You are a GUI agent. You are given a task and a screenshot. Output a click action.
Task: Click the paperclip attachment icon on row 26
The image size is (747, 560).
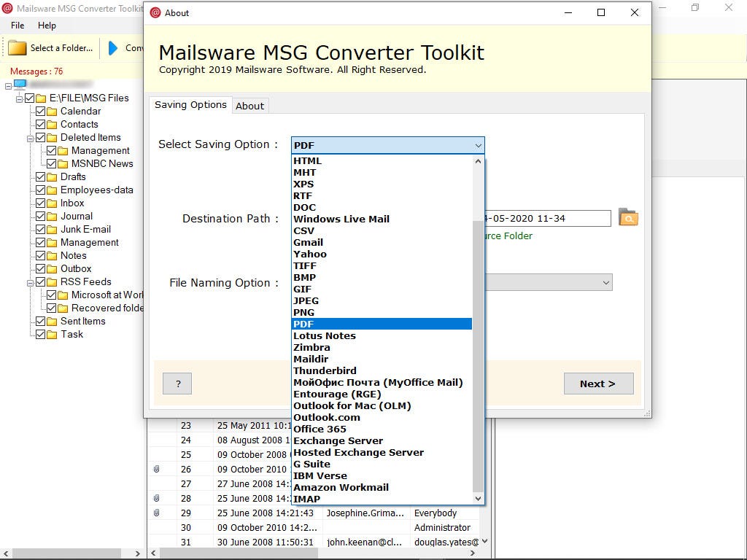[x=158, y=469]
